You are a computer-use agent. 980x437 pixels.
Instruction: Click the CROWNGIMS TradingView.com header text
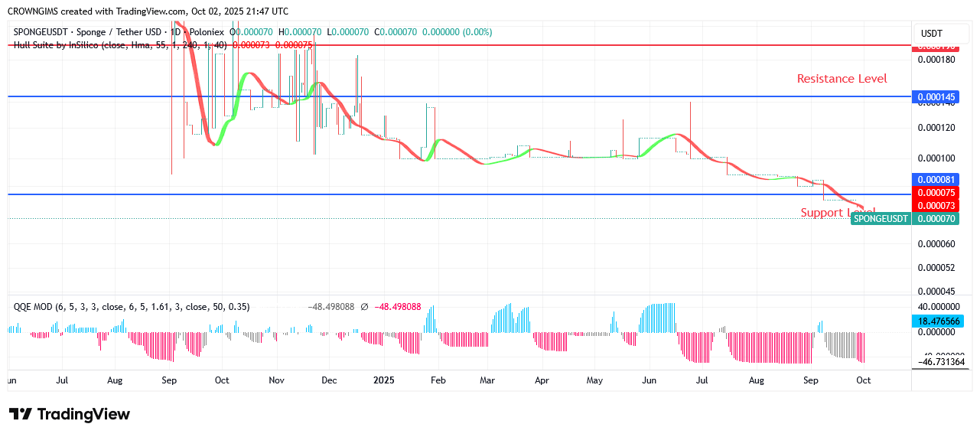pos(148,11)
